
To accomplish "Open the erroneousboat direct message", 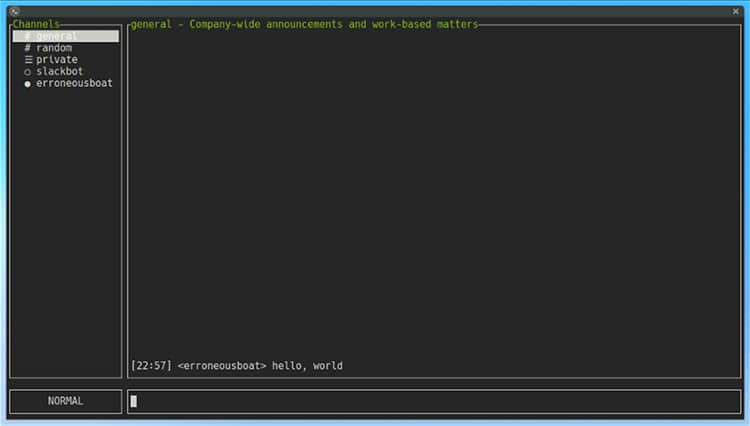I will coord(74,84).
